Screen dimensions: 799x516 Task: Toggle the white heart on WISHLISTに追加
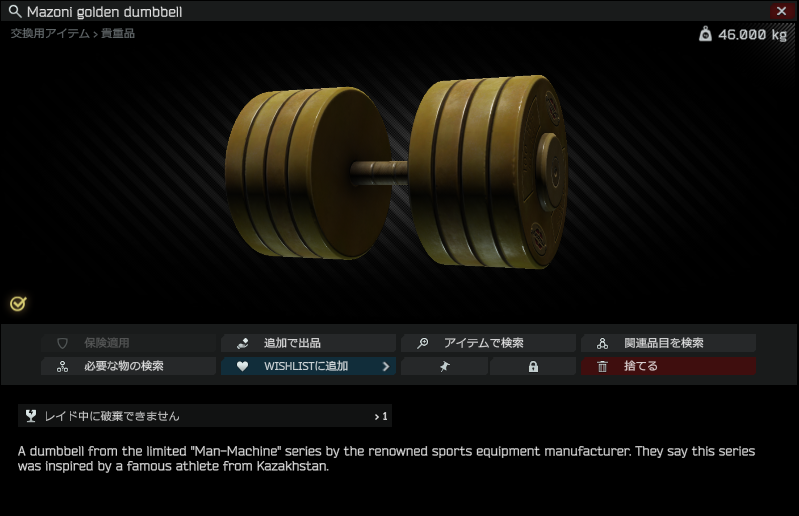(243, 366)
